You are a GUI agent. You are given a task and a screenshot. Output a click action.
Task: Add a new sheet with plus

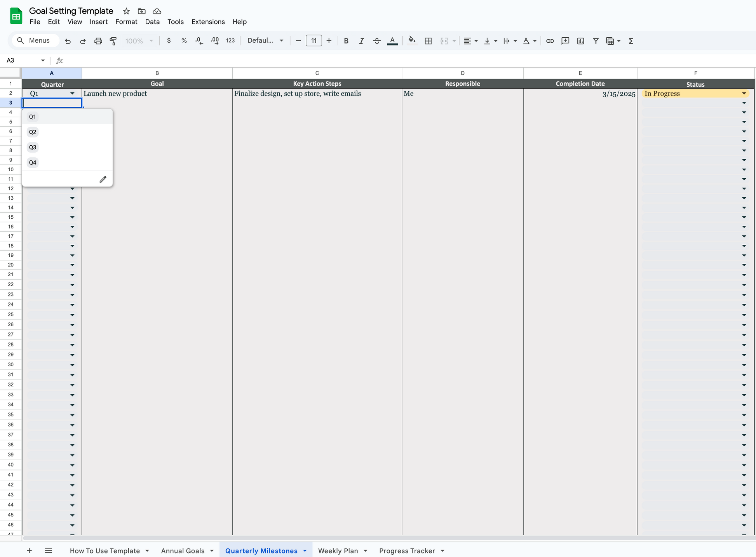pos(29,550)
